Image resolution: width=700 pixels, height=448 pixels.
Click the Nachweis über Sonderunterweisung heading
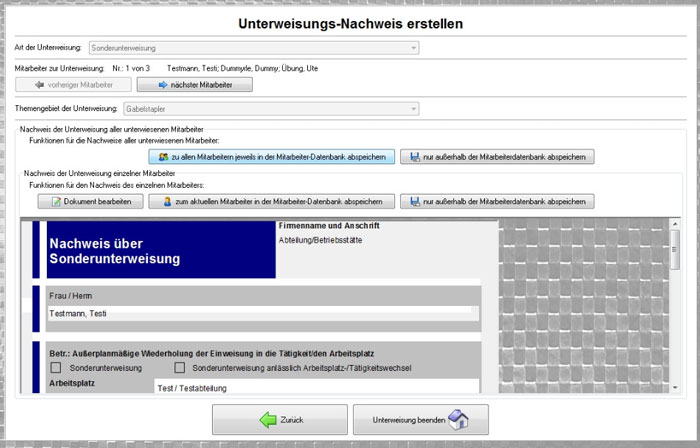(115, 251)
